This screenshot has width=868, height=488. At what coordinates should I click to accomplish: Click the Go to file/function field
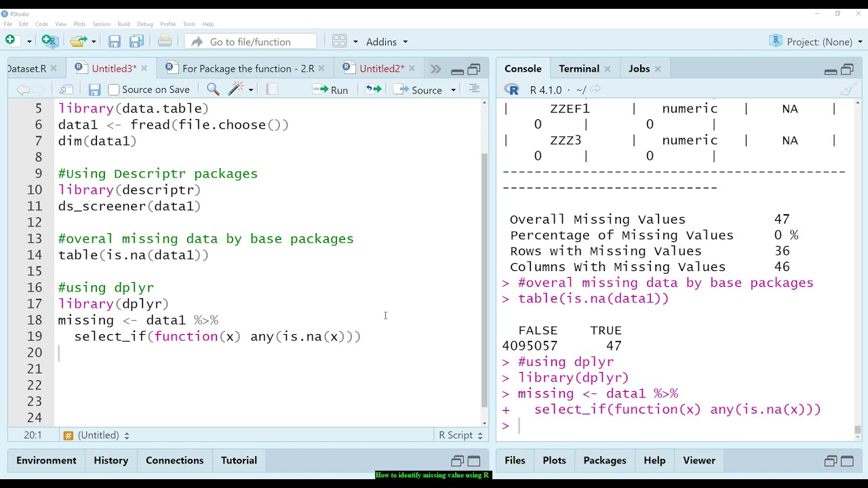click(x=250, y=41)
